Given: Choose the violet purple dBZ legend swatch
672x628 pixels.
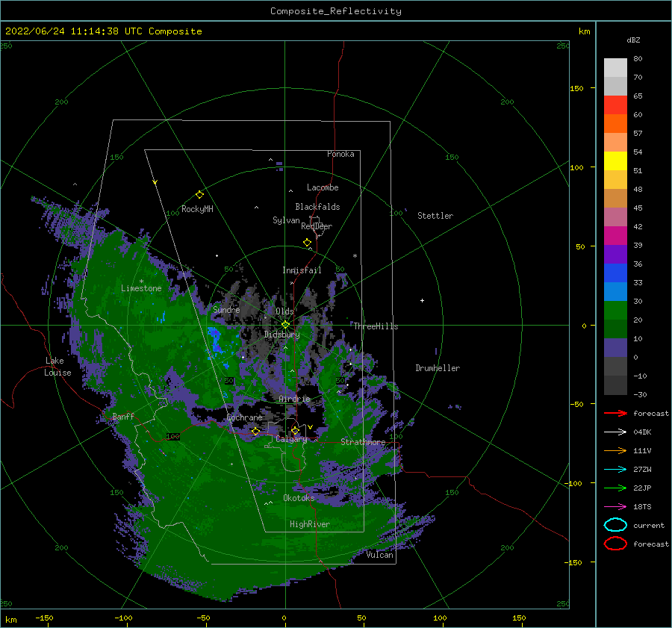Looking at the screenshot, I should point(615,254).
